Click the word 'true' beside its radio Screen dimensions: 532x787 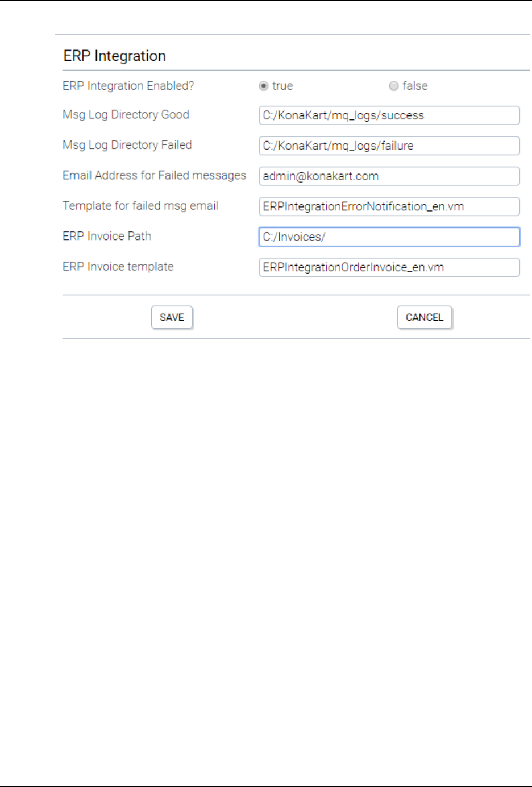[x=282, y=86]
